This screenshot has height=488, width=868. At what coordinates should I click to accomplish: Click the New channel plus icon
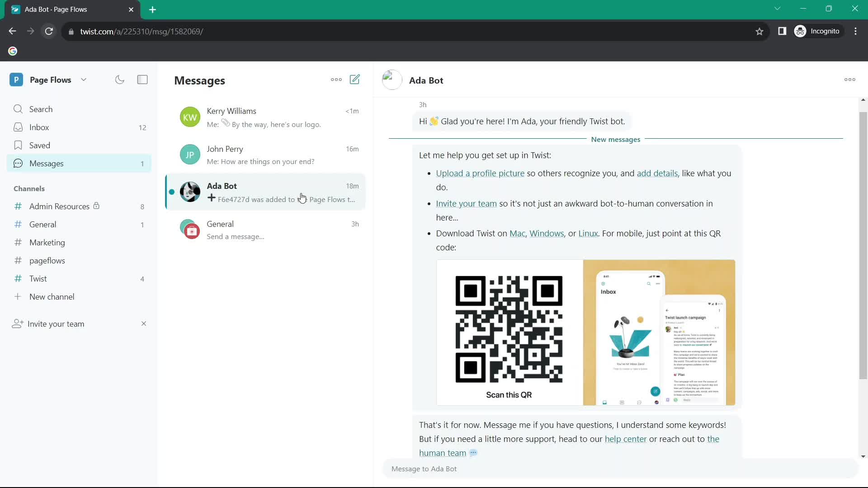pos(17,297)
